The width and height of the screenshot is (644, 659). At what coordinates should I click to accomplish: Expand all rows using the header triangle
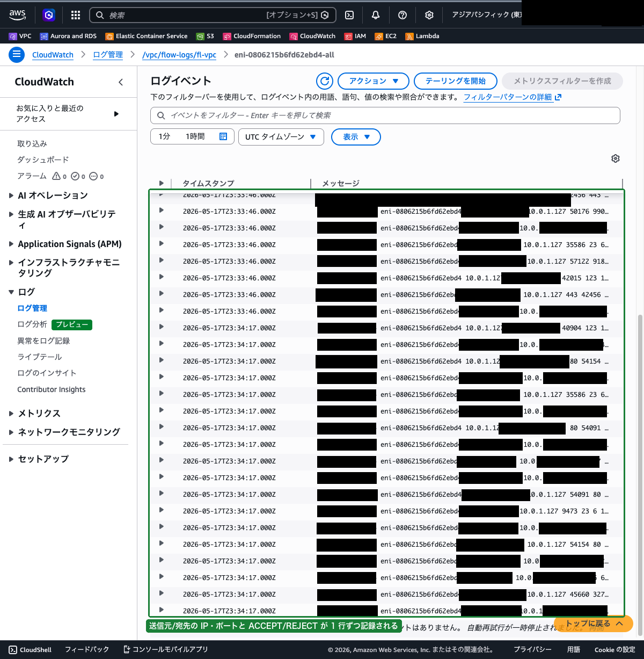tap(161, 183)
